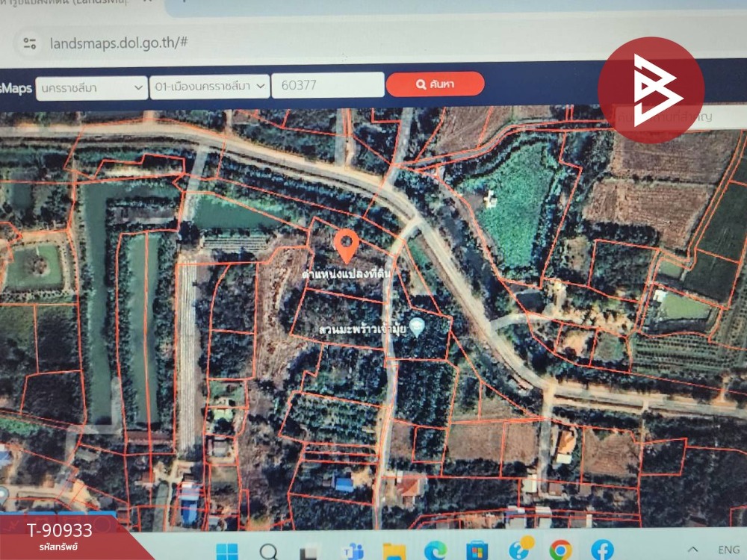Switch to Google Chrome on the taskbar
The height and width of the screenshot is (560, 747).
pyautogui.click(x=560, y=550)
